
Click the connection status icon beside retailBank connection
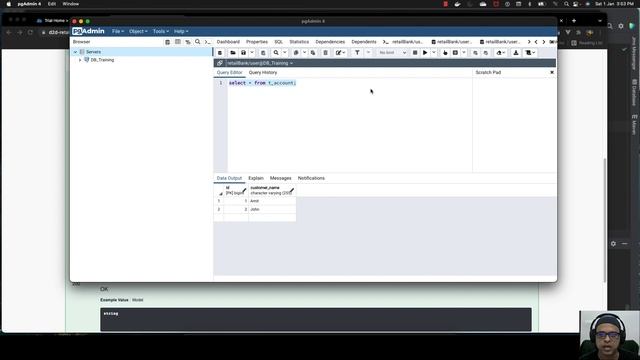[x=220, y=63]
